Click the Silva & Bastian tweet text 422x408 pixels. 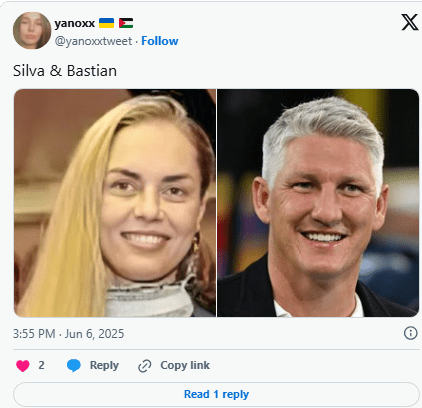(65, 71)
